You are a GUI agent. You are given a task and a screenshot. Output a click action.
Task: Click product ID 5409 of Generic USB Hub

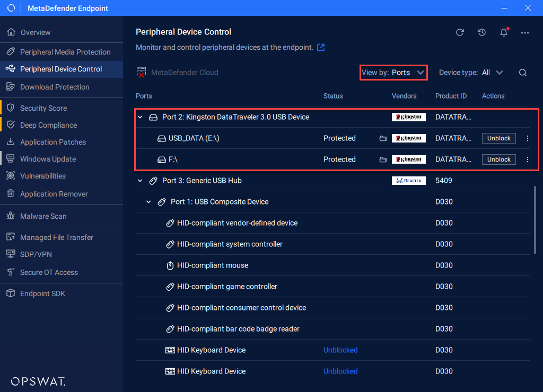444,181
